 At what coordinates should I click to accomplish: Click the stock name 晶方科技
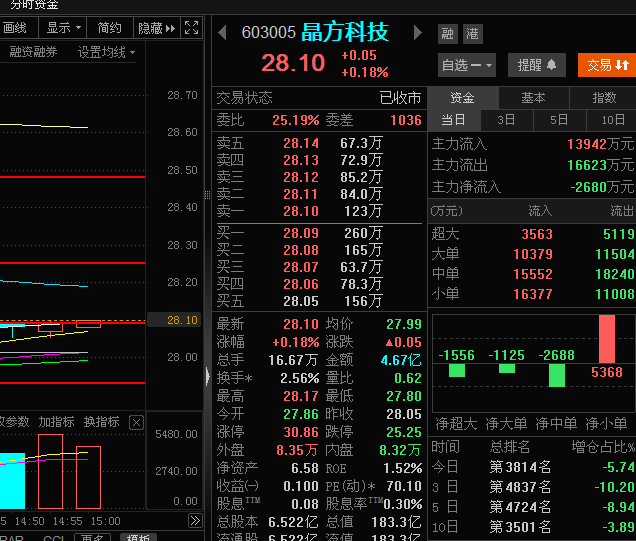[345, 32]
